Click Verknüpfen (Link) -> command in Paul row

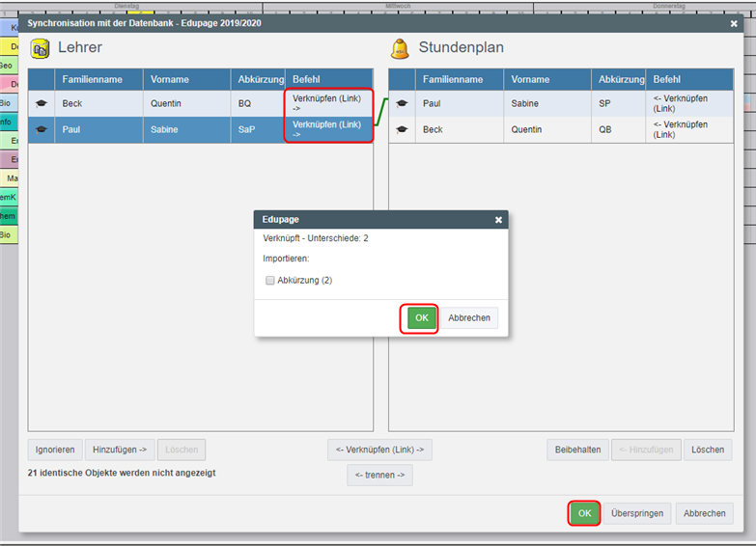329,129
